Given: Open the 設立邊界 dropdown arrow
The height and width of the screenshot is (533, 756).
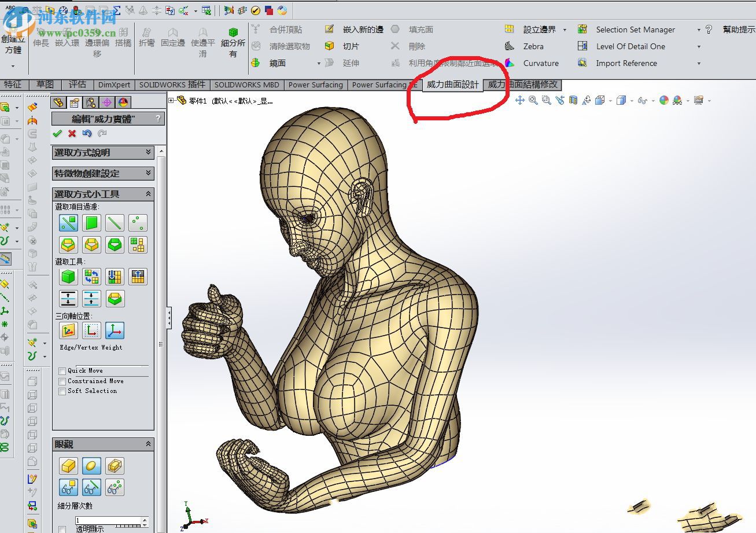Looking at the screenshot, I should pos(565,30).
